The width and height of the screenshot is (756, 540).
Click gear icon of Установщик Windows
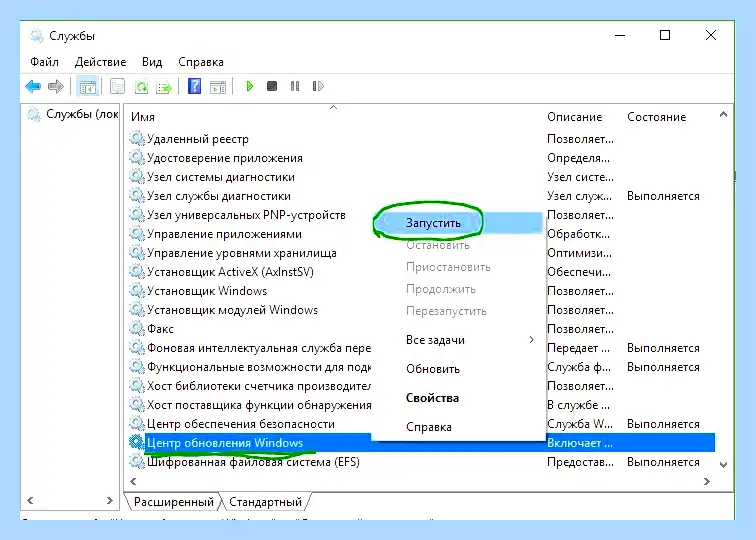(x=137, y=291)
